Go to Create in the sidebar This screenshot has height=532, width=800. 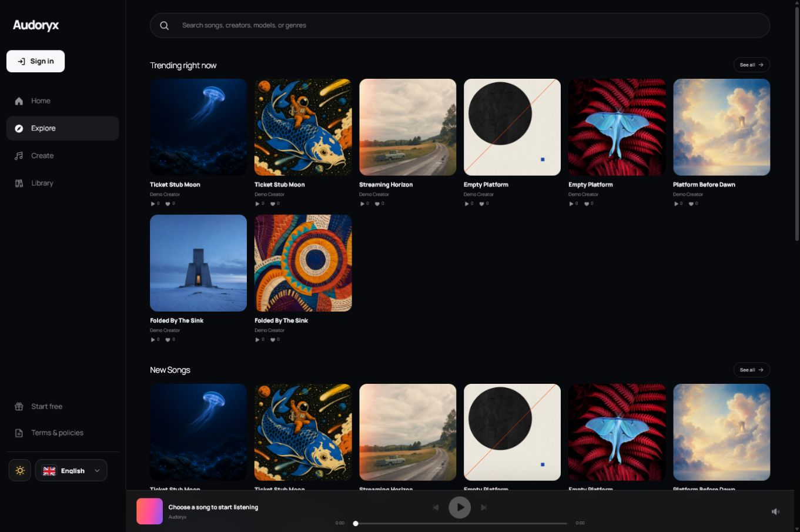point(63,156)
